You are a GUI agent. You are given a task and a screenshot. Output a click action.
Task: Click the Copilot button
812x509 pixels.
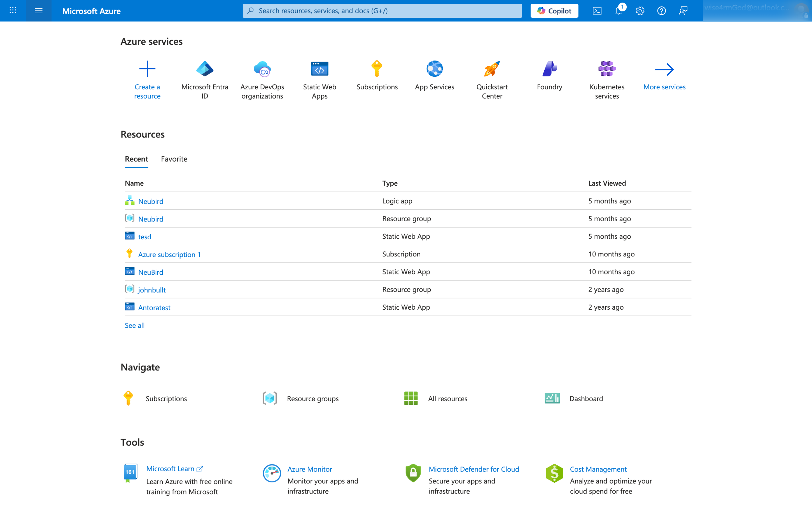554,11
